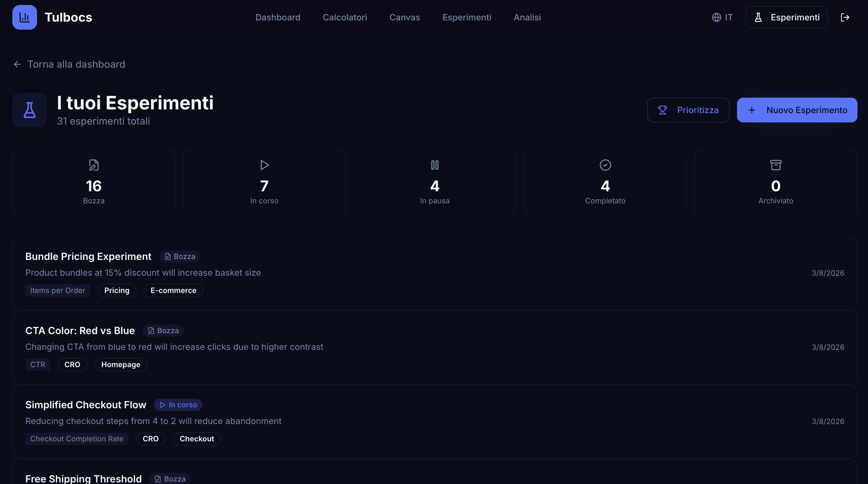
Task: Go to the Dashboard nav item
Action: coord(278,17)
